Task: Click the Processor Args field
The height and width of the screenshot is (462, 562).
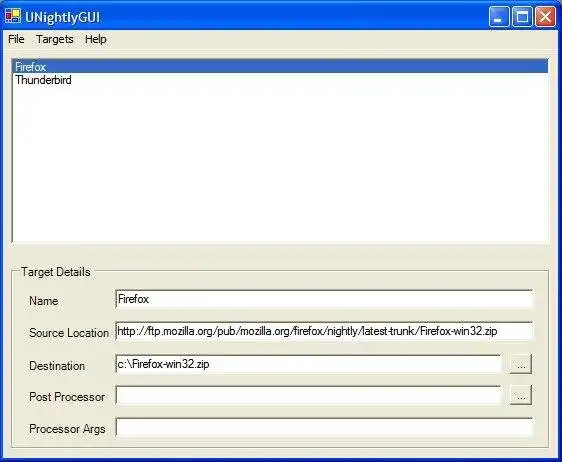Action: coord(324,427)
